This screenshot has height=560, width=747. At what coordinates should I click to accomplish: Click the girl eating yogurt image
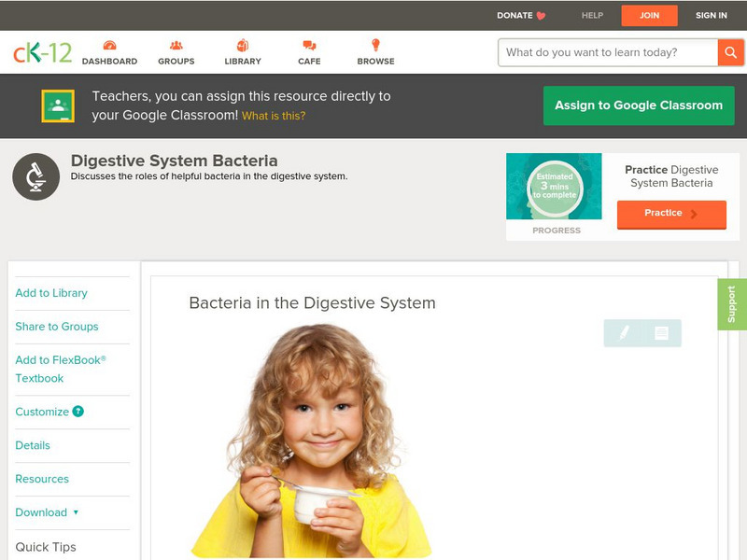tap(312, 441)
